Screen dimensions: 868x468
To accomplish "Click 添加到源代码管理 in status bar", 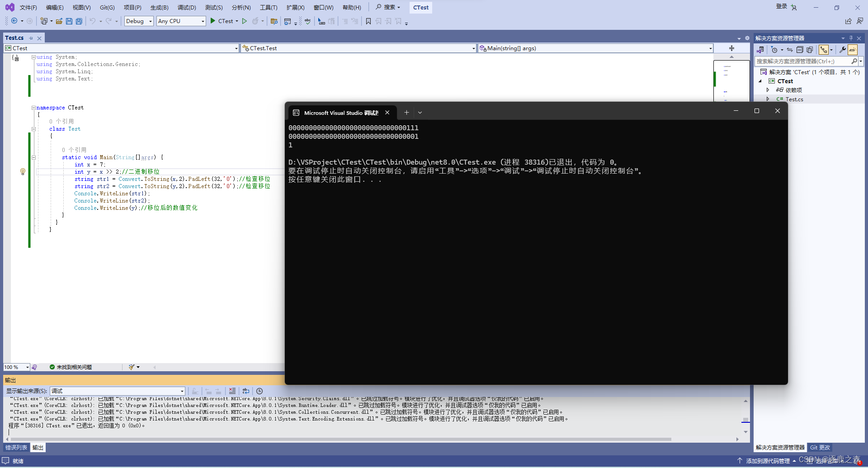I will tap(767, 461).
